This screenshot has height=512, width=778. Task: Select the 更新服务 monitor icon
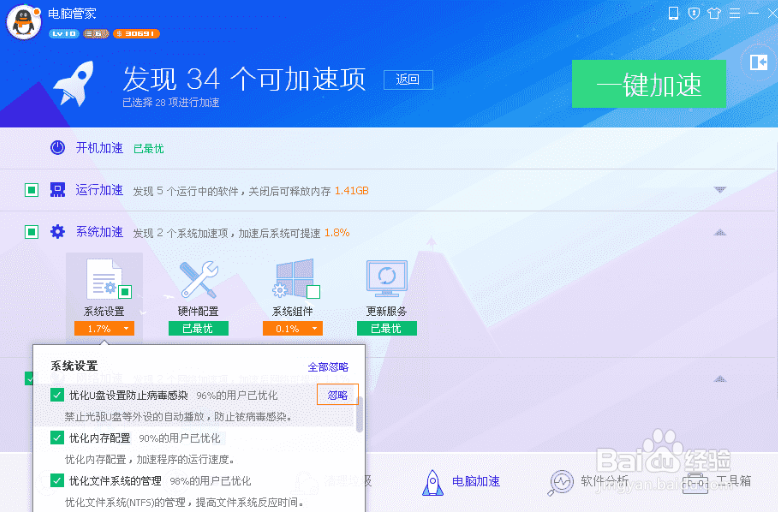pyautogui.click(x=387, y=279)
